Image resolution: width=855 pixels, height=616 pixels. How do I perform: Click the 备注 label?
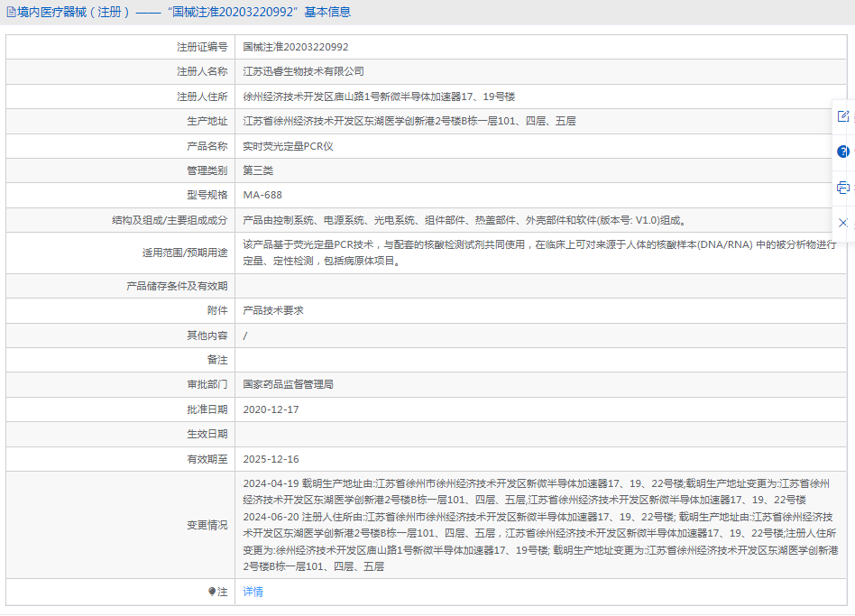(217, 360)
